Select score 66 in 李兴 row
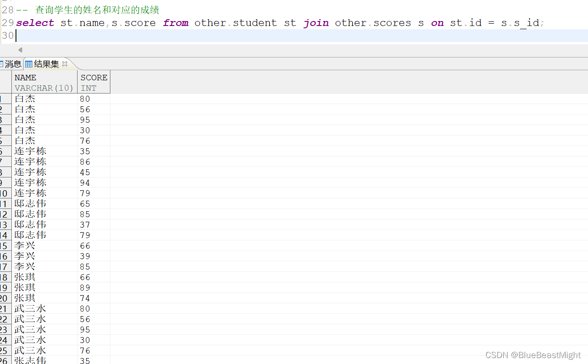588x364 pixels. coord(94,245)
